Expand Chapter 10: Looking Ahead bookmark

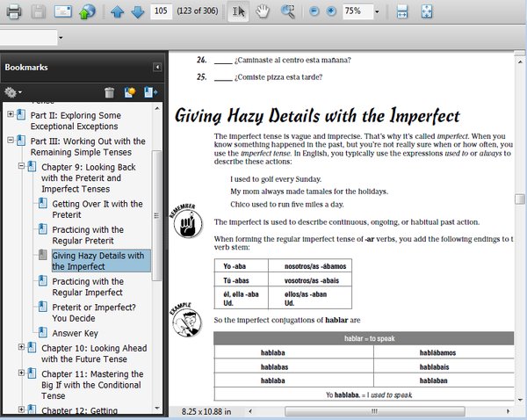(21, 348)
